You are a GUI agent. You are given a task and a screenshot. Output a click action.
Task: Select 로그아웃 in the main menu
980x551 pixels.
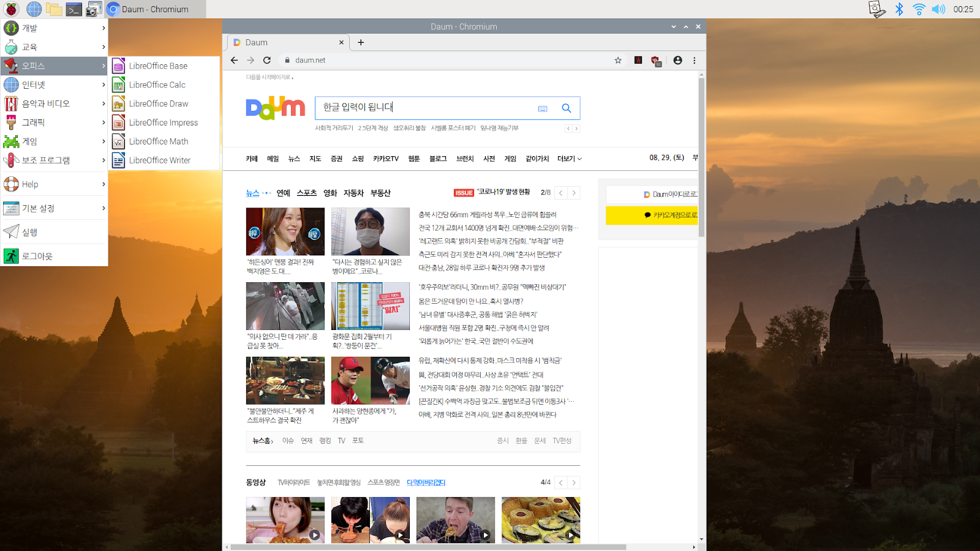(55, 256)
